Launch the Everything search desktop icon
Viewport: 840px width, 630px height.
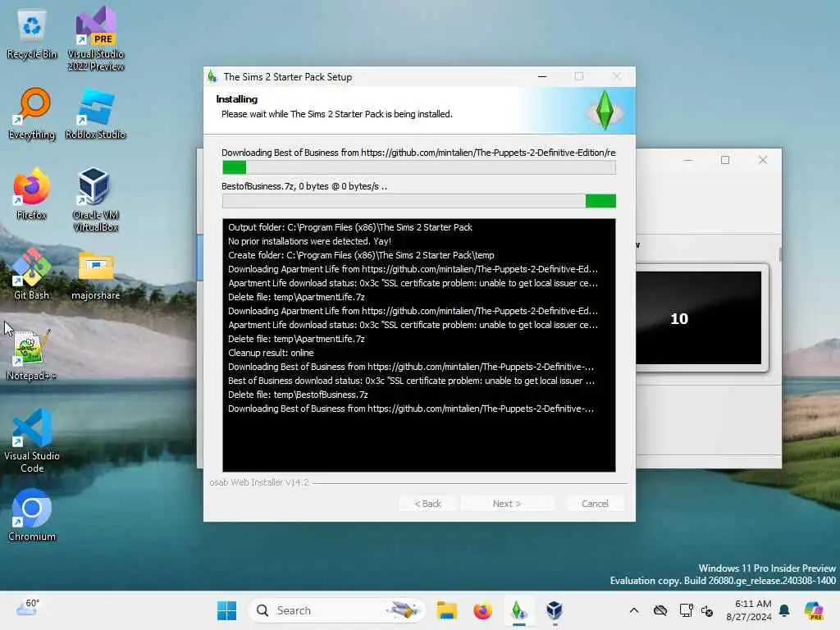[32, 113]
